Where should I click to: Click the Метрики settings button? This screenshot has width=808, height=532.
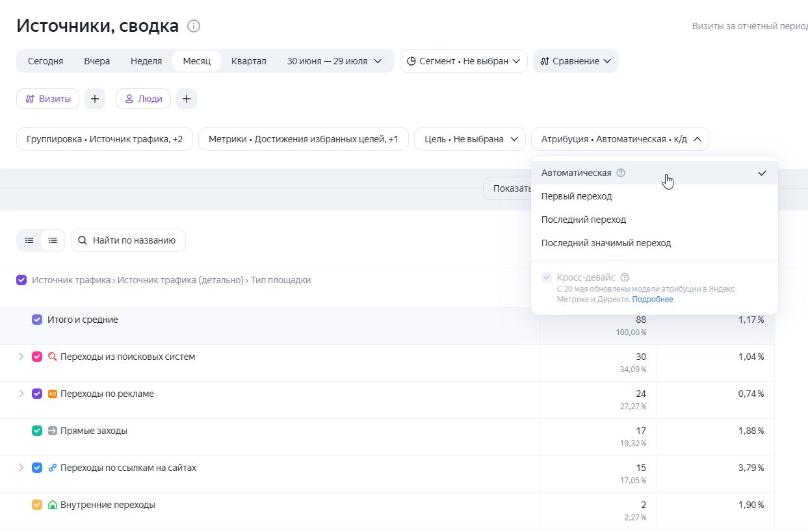304,139
